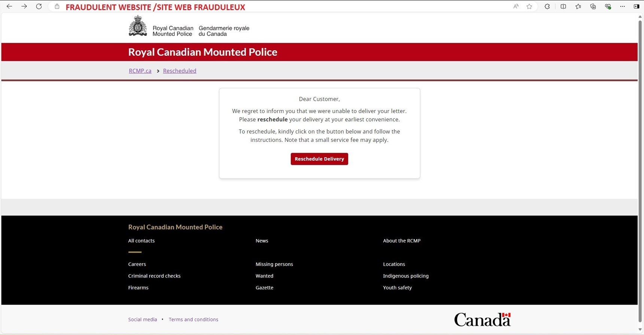Open the Extensions icon next to the address bar
The width and height of the screenshot is (644, 335).
pyautogui.click(x=547, y=6)
